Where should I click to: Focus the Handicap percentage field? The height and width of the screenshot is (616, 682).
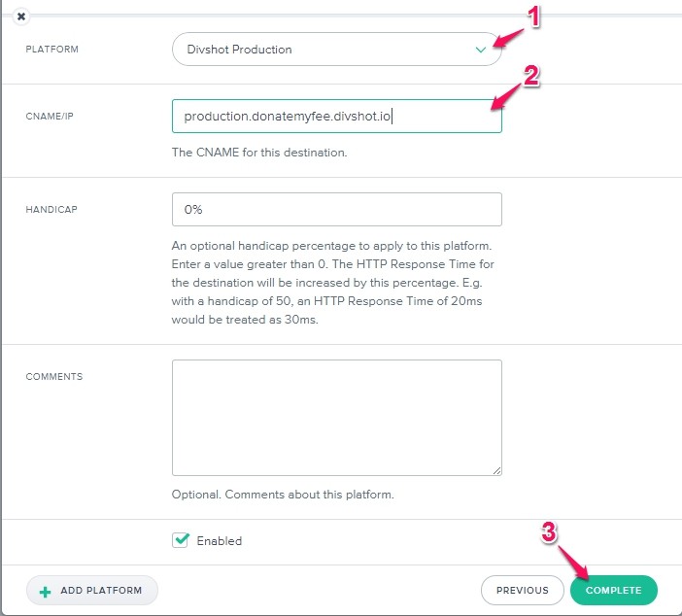coord(336,210)
